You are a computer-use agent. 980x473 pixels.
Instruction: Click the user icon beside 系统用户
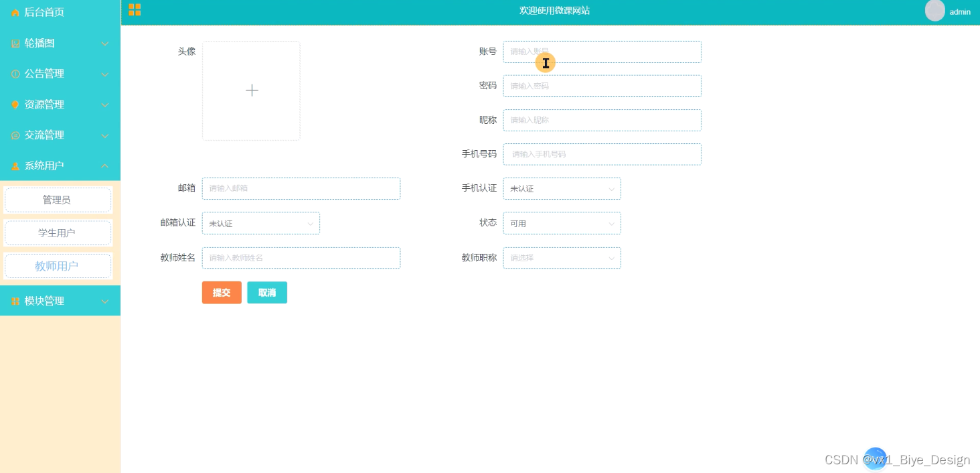coord(15,166)
